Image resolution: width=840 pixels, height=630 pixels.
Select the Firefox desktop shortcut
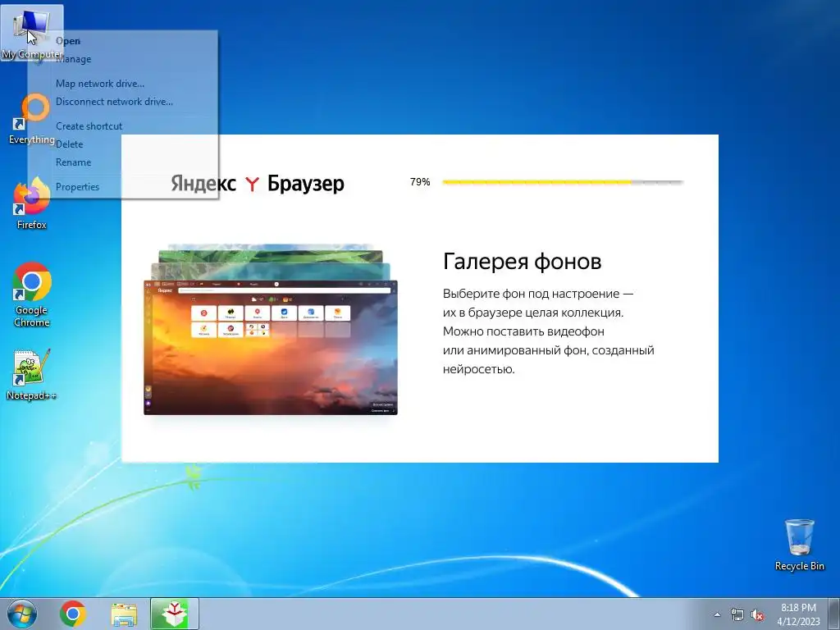[32, 203]
